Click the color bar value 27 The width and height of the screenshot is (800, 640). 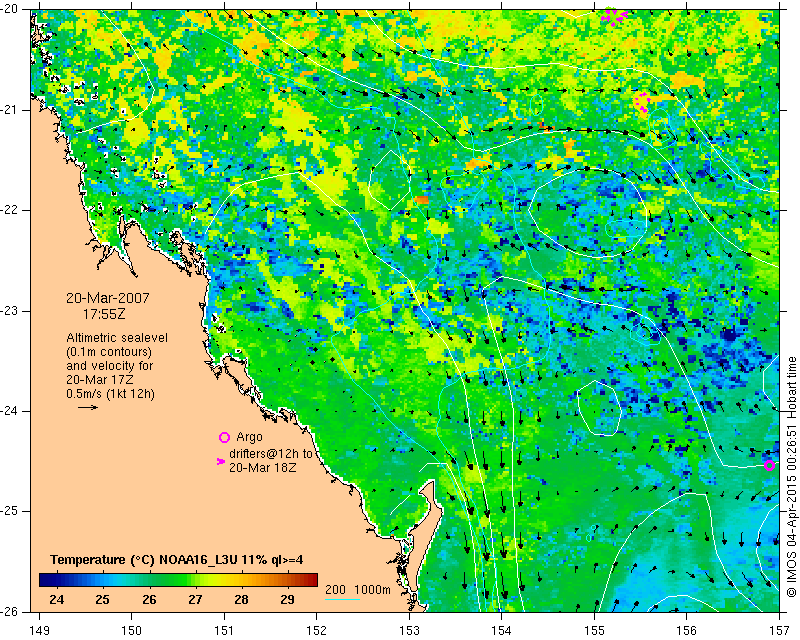(x=195, y=600)
